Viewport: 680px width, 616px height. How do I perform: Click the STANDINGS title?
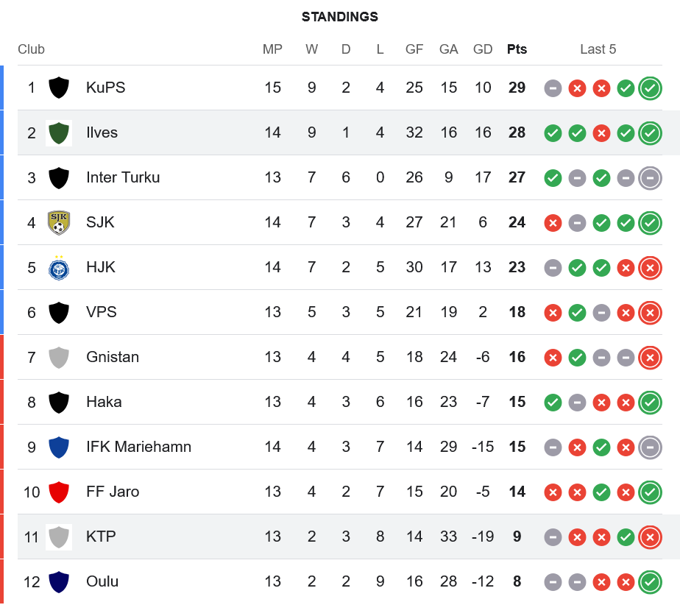point(340,17)
